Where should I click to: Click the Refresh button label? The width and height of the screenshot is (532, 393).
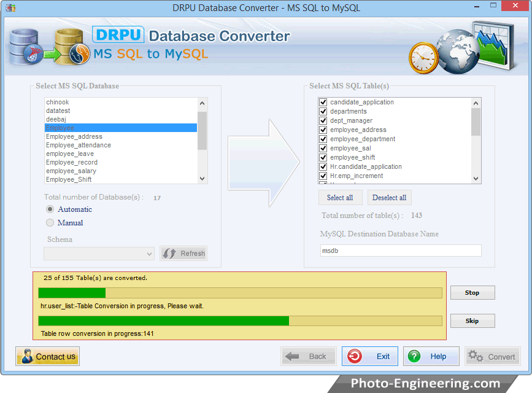pos(193,254)
